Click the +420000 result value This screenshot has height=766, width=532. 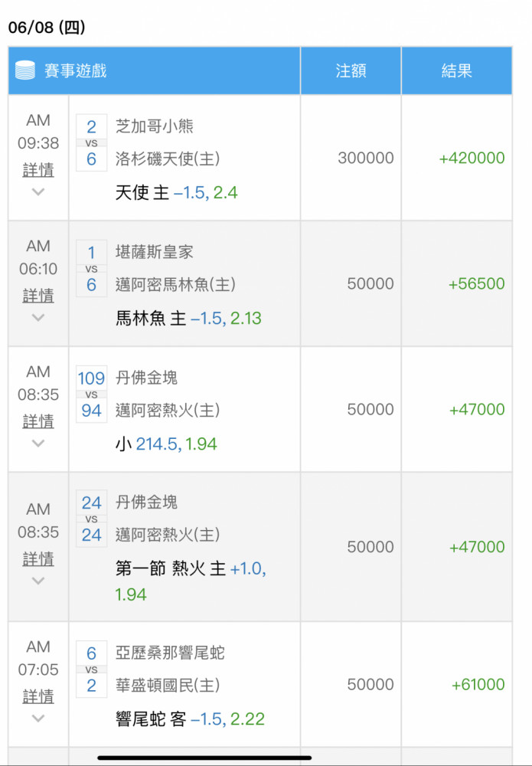472,158
